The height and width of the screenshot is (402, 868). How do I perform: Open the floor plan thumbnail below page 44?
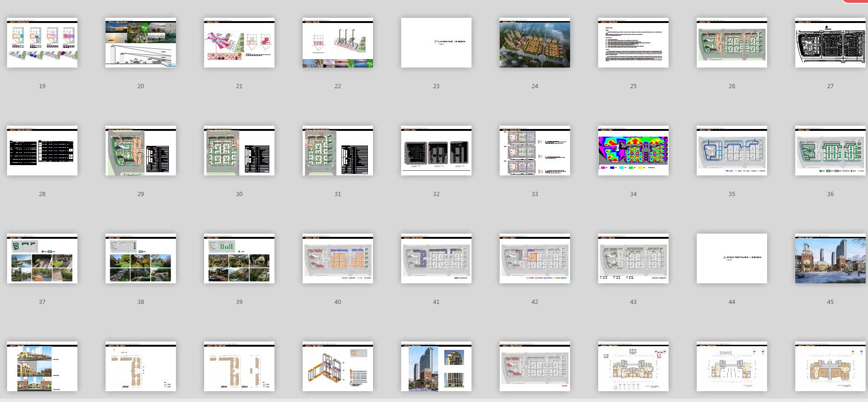click(x=732, y=366)
